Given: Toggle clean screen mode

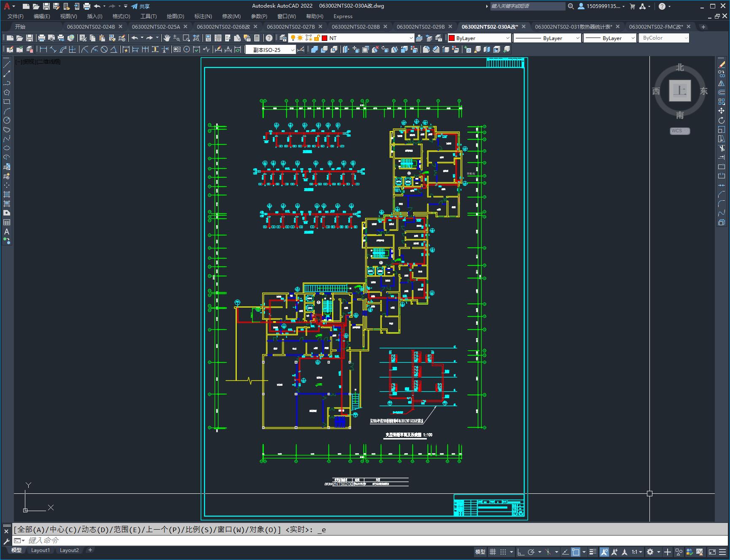Looking at the screenshot, I should (712, 552).
